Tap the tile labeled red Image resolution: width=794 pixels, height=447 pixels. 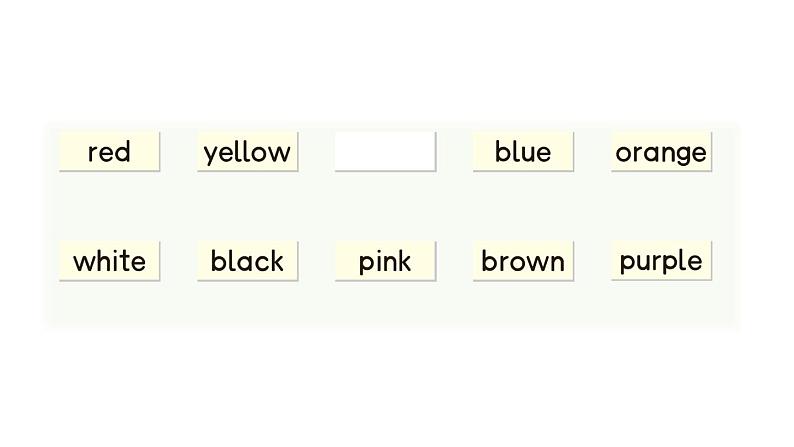(109, 152)
